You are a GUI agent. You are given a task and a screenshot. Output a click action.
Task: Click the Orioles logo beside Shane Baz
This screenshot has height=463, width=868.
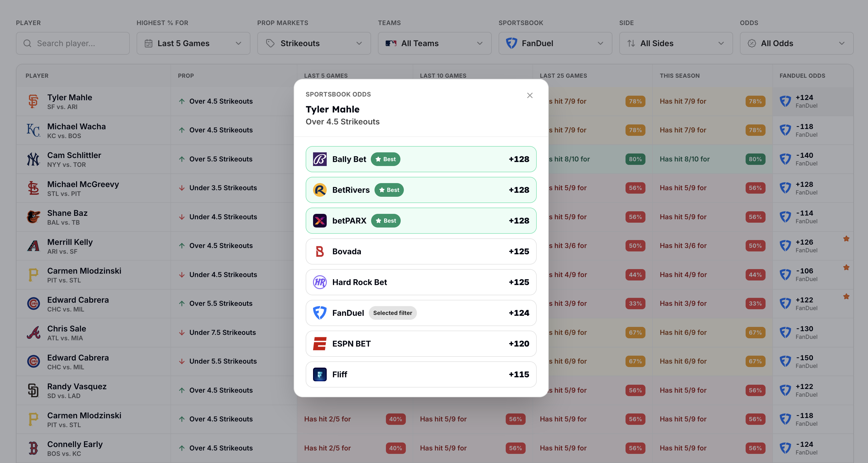coord(33,217)
